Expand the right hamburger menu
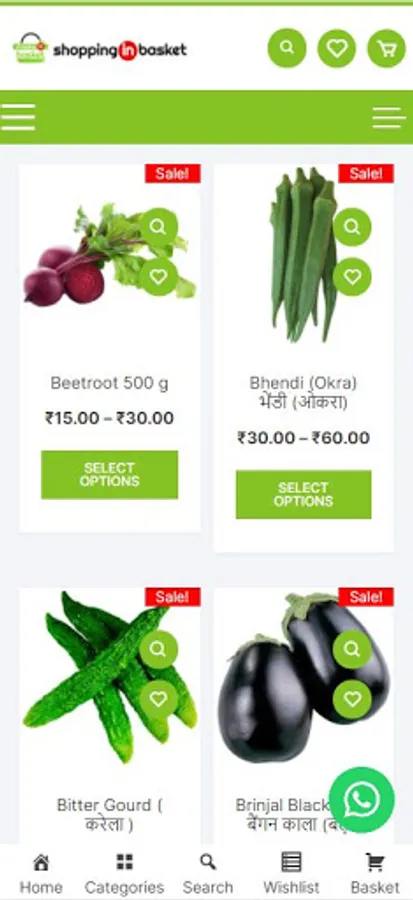The image size is (413, 900). pos(389,118)
